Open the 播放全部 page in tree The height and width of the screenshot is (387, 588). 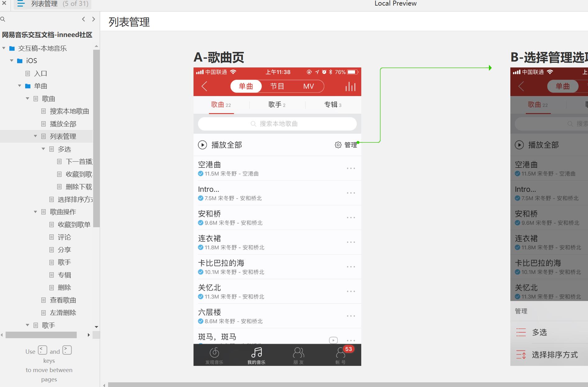pos(63,124)
